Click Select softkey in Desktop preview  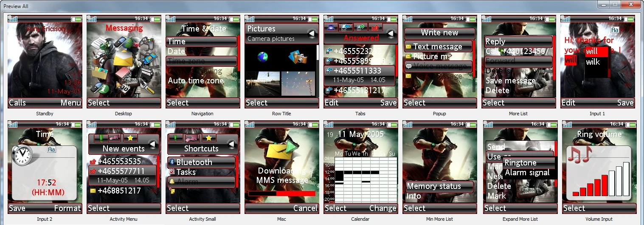[x=99, y=103]
